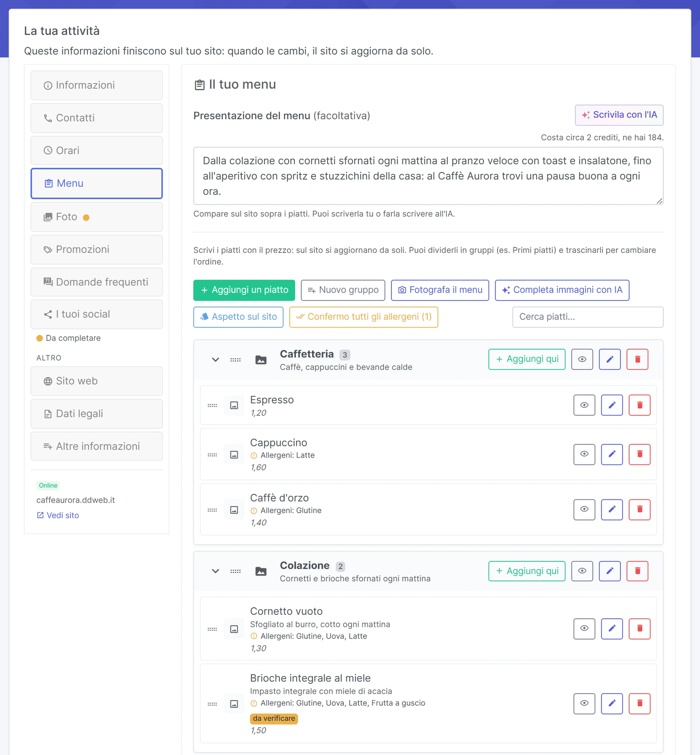Click Scrivila con l'IA button

pos(619,115)
